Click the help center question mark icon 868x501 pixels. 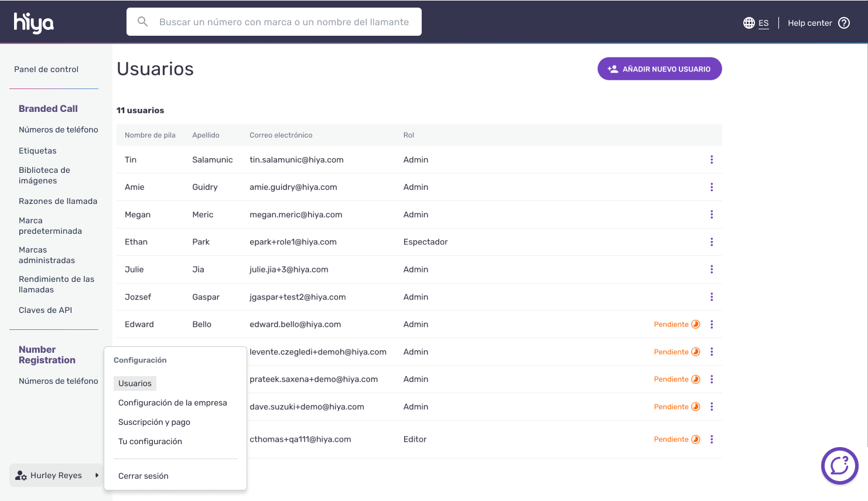pos(844,23)
